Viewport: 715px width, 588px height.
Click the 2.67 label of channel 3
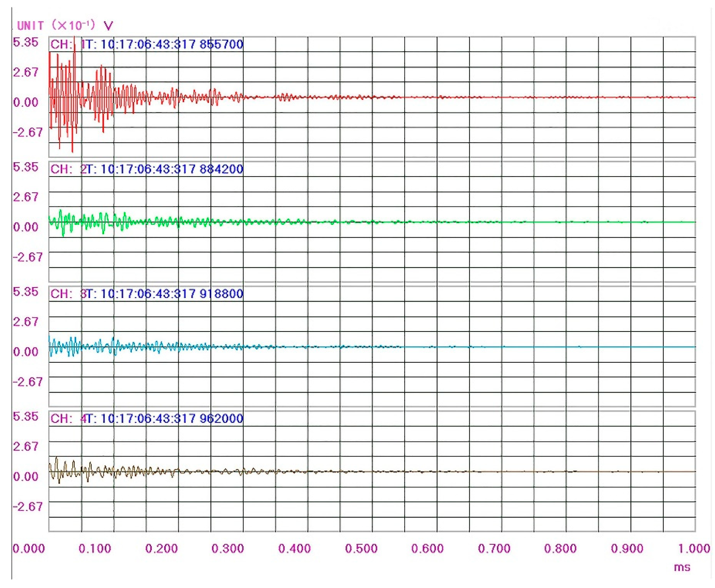tap(25, 322)
